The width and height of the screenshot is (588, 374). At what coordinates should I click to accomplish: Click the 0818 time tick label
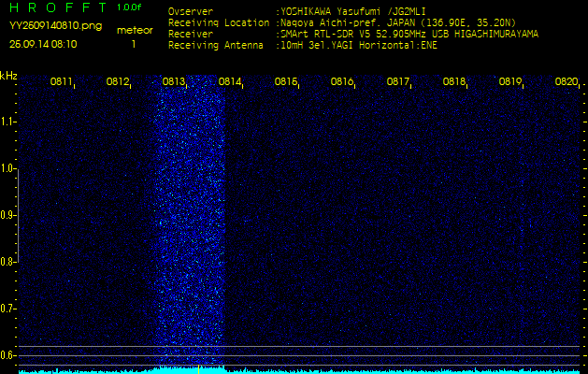click(x=454, y=82)
